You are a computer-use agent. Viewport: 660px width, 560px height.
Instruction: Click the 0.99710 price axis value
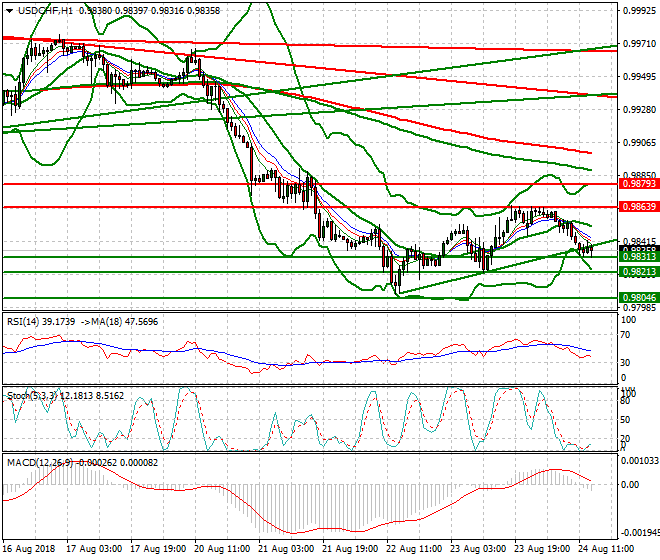(x=639, y=43)
